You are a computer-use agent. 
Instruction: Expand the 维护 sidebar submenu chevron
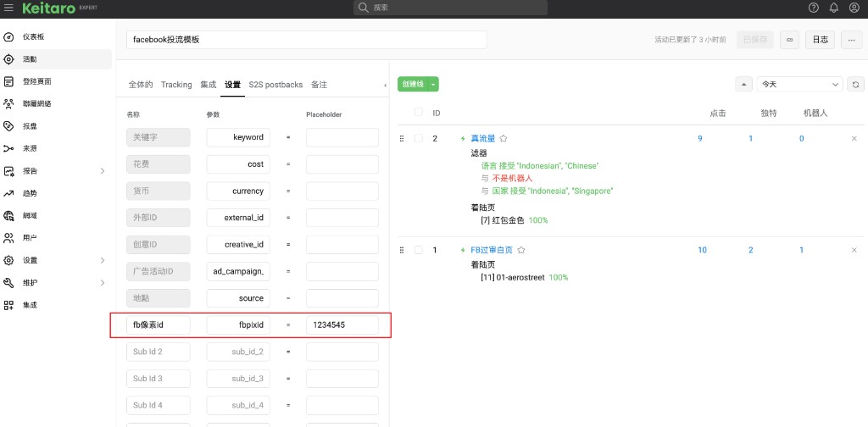(x=103, y=283)
